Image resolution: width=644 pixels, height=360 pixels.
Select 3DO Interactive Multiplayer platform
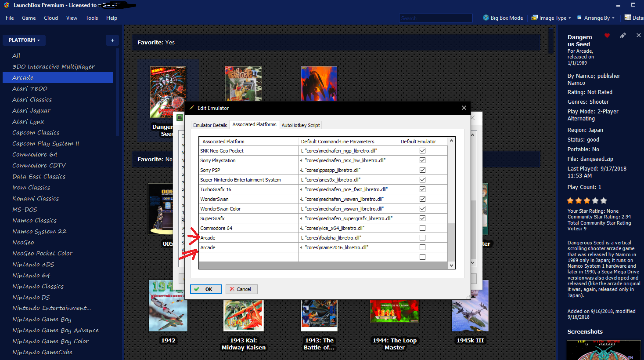point(54,66)
